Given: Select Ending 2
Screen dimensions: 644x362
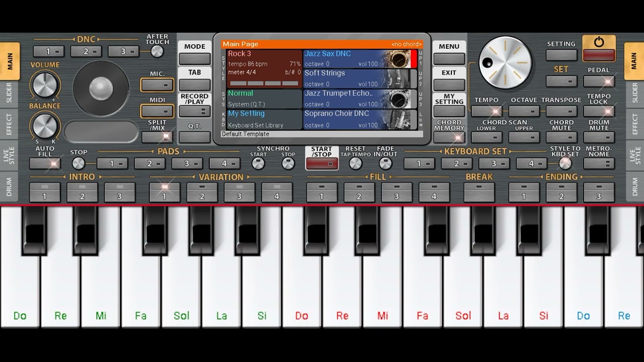Looking at the screenshot, I should (561, 192).
